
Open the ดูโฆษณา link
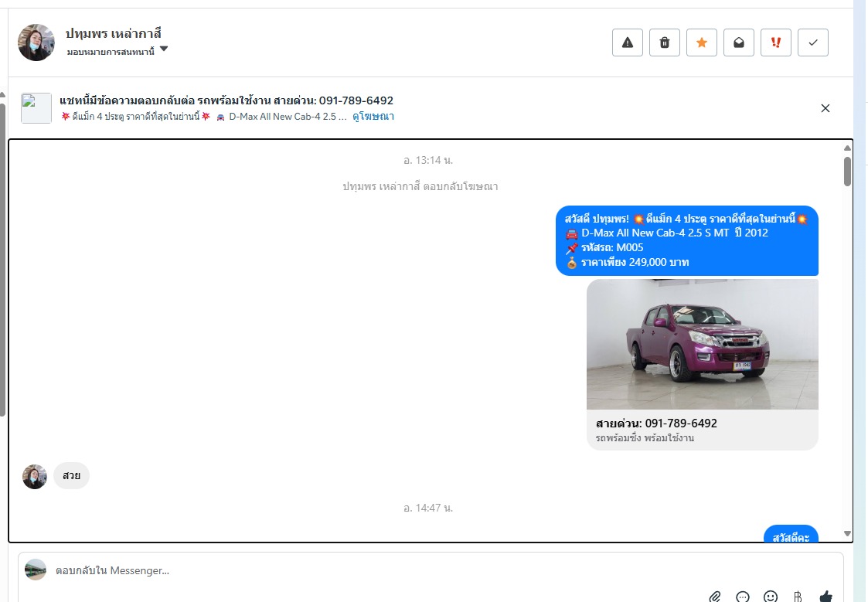pyautogui.click(x=373, y=116)
